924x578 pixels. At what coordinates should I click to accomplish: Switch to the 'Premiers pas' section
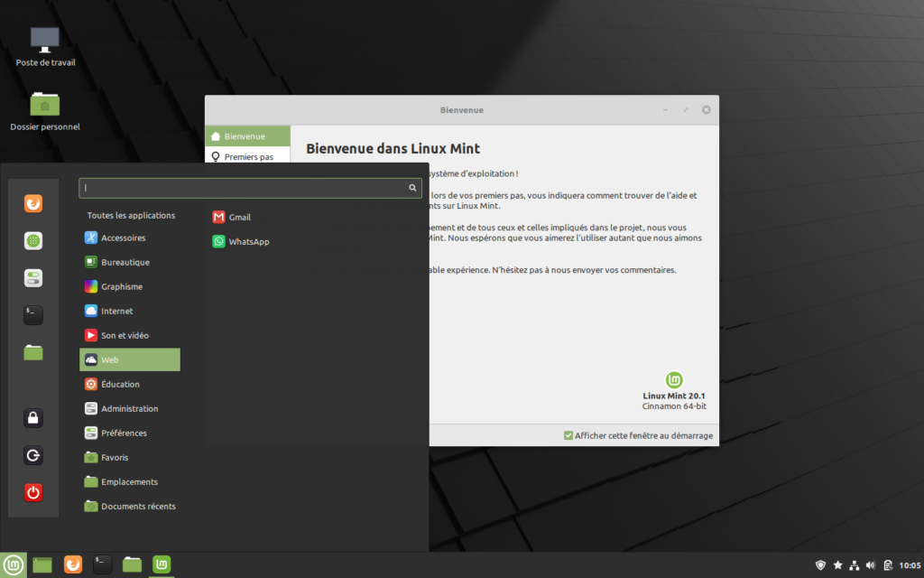[x=247, y=156]
